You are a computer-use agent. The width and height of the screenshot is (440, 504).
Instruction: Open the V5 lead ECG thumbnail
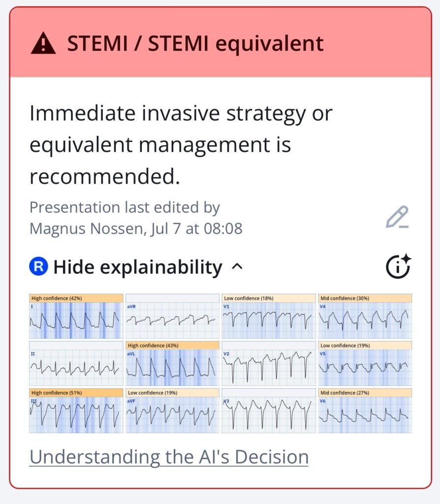[365, 363]
